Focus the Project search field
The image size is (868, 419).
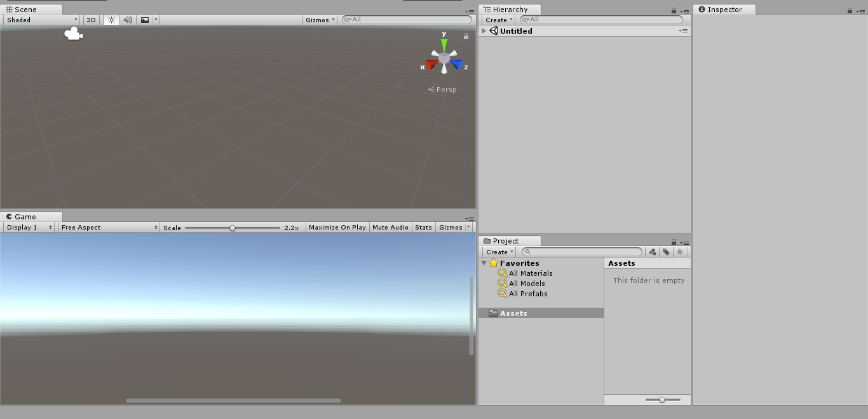(x=582, y=252)
